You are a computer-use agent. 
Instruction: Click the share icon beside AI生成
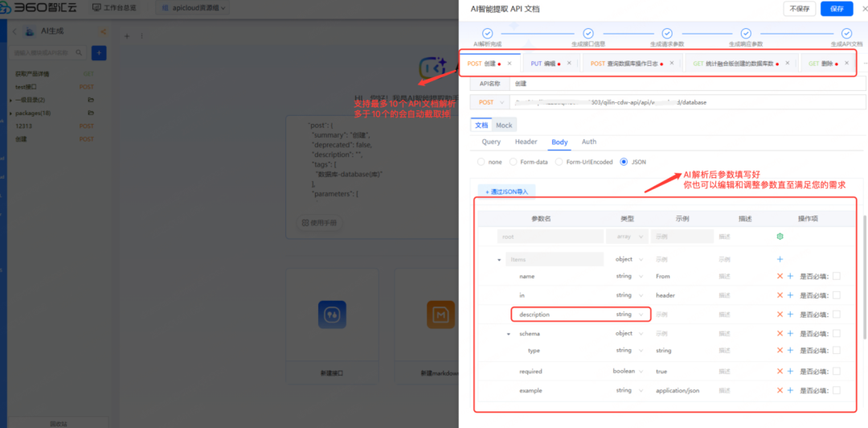tap(103, 31)
